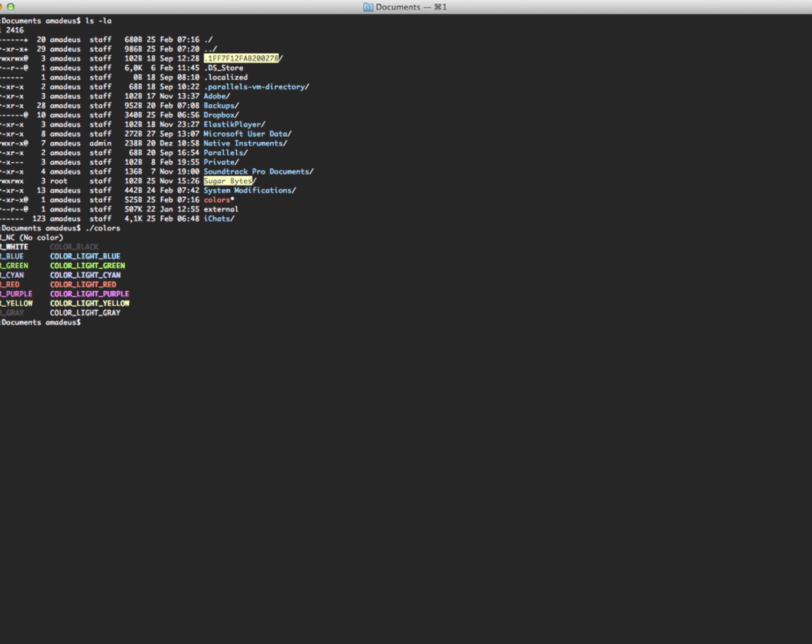The image size is (812, 644).
Task: Click the Documents folder icon in title bar
Action: 368,7
